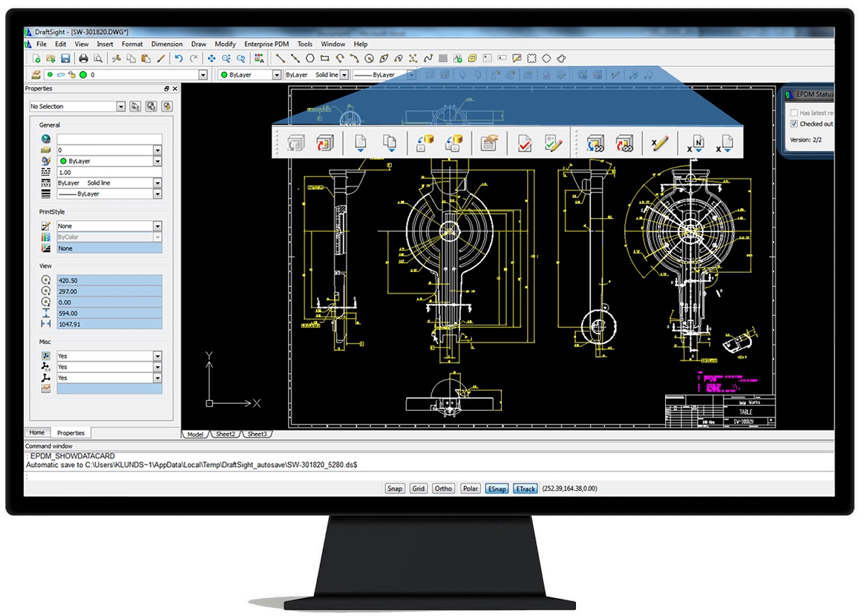This screenshot has height=616, width=864.
Task: Open the Tools menu
Action: click(305, 44)
